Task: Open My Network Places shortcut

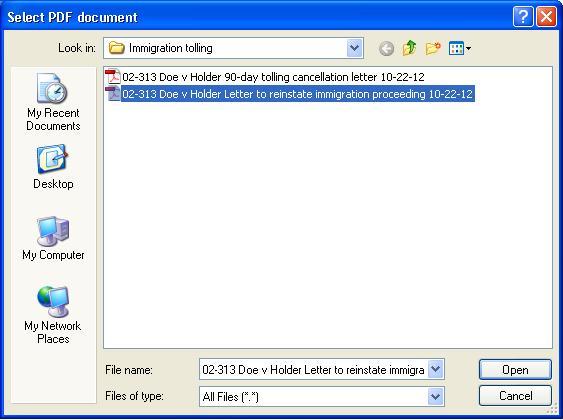Action: pos(53,315)
